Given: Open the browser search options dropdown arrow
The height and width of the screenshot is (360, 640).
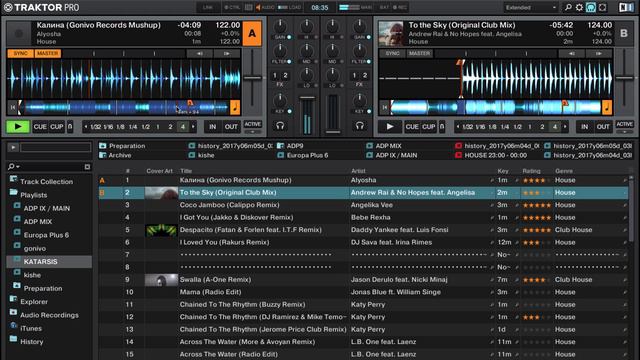Looking at the screenshot, I should 18,167.
